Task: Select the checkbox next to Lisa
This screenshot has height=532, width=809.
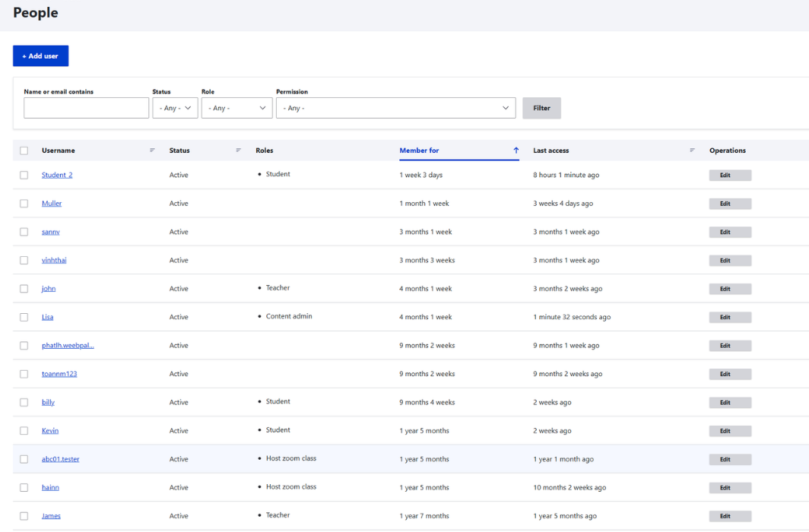Action: tap(24, 317)
